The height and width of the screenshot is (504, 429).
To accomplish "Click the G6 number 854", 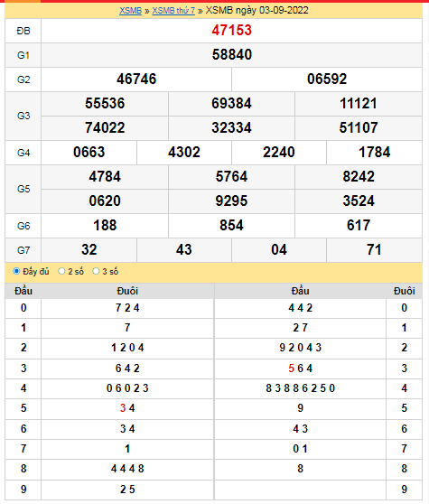I will [x=231, y=226].
